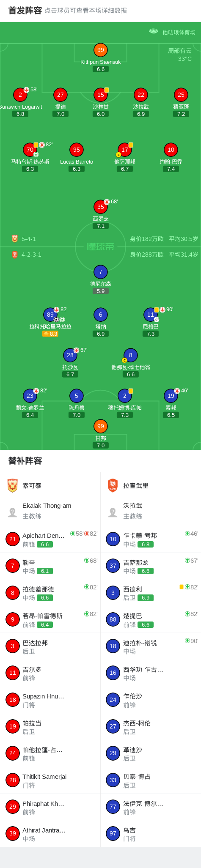Viewport: 201px width, 868px height.
Task: Open substitute 3 西德利 with yellow card
Action: (151, 593)
